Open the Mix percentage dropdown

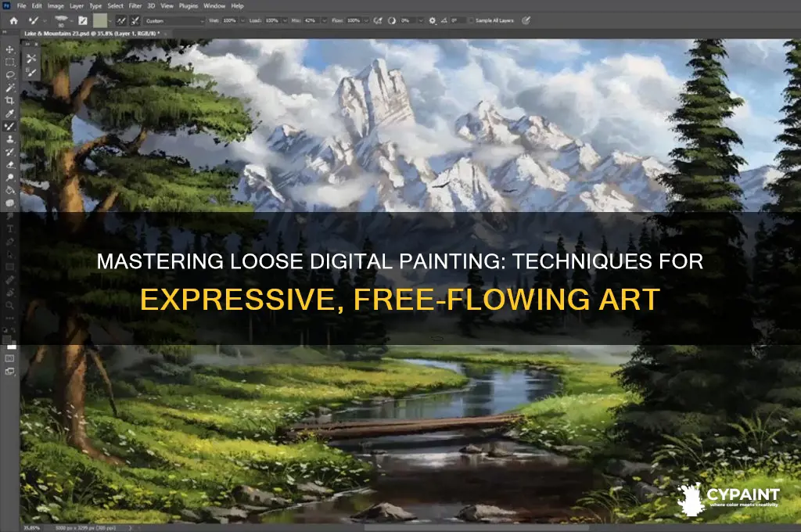click(324, 21)
